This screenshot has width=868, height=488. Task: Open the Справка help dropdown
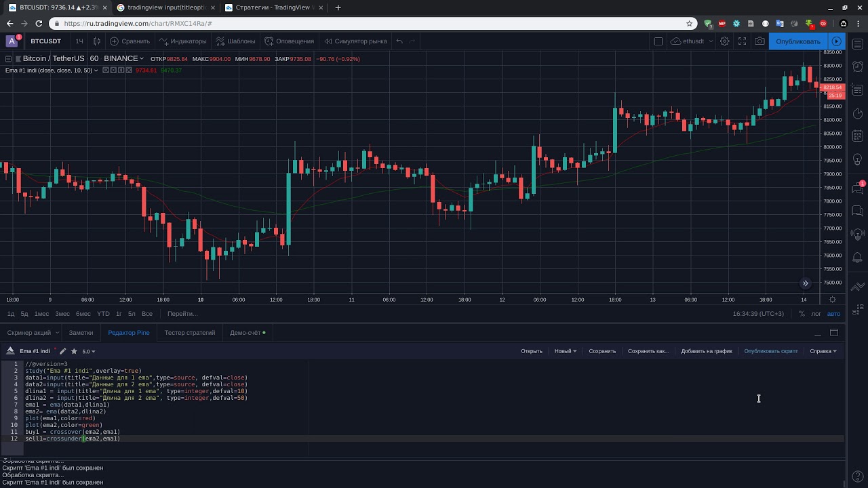[x=823, y=351]
